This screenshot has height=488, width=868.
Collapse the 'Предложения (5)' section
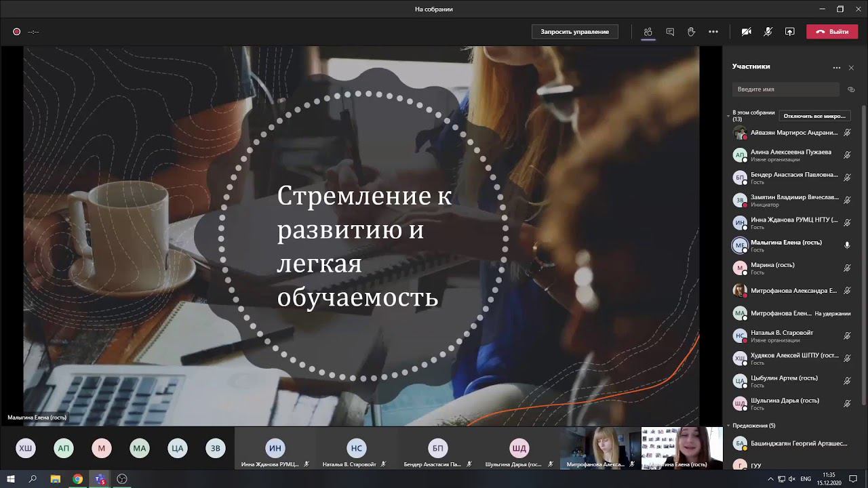coord(728,426)
